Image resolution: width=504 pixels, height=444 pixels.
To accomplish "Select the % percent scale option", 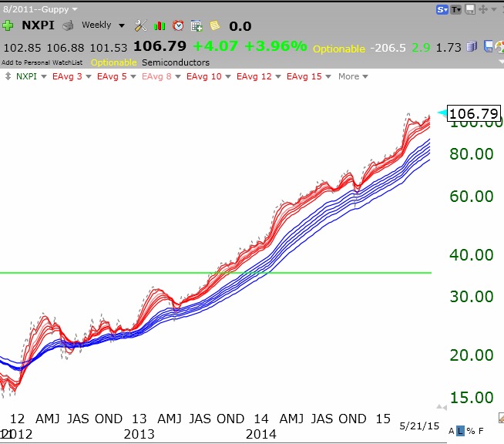I will pyautogui.click(x=471, y=431).
